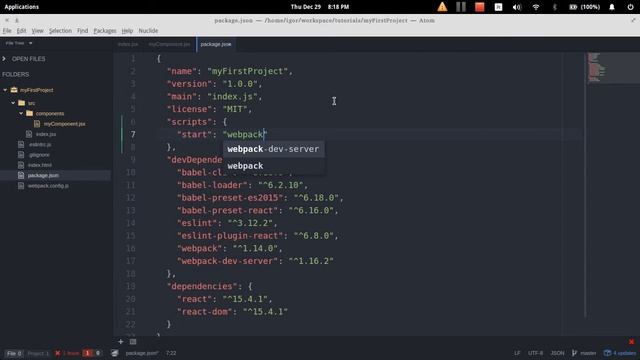Viewport: 640px width, 360px height.
Task: Click the myFirstProject folder icon
Action: (x=14, y=90)
